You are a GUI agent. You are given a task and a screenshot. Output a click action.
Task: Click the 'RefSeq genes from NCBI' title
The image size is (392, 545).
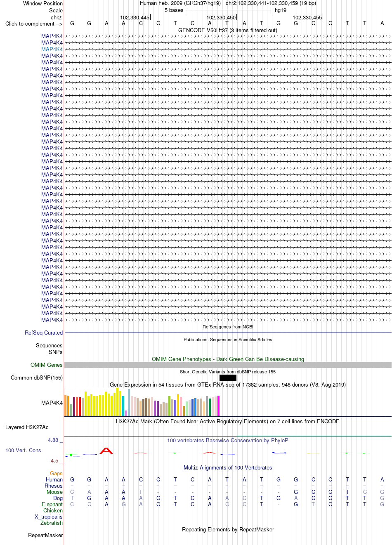coord(228,327)
